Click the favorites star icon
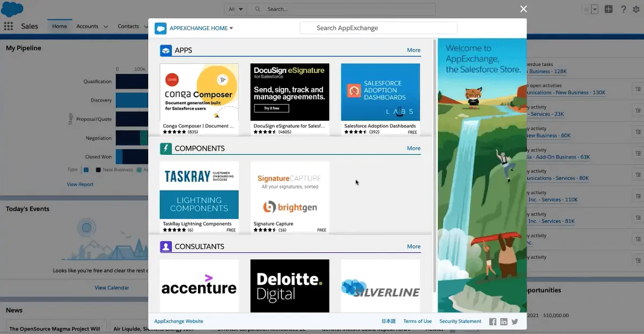The image size is (644, 334). [587, 9]
